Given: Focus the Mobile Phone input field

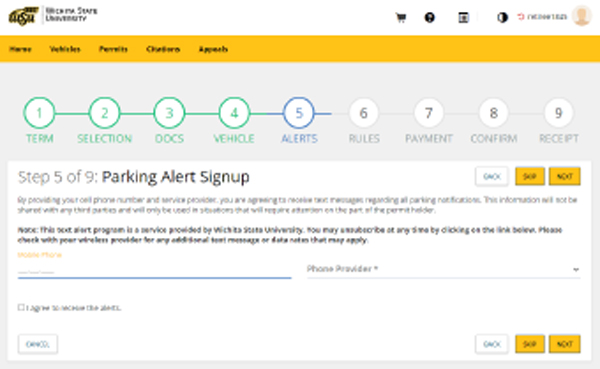Looking at the screenshot, I should pyautogui.click(x=155, y=271).
